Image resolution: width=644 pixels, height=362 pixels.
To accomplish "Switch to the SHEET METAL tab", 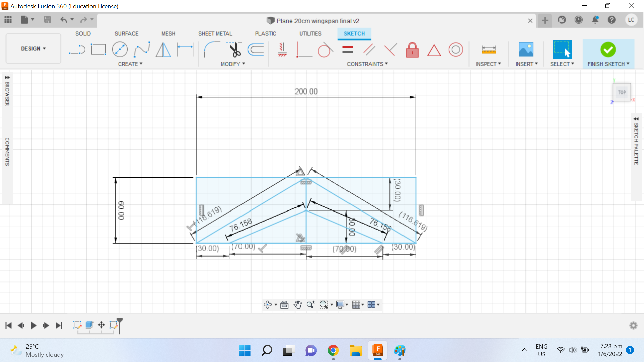I will pyautogui.click(x=215, y=34).
